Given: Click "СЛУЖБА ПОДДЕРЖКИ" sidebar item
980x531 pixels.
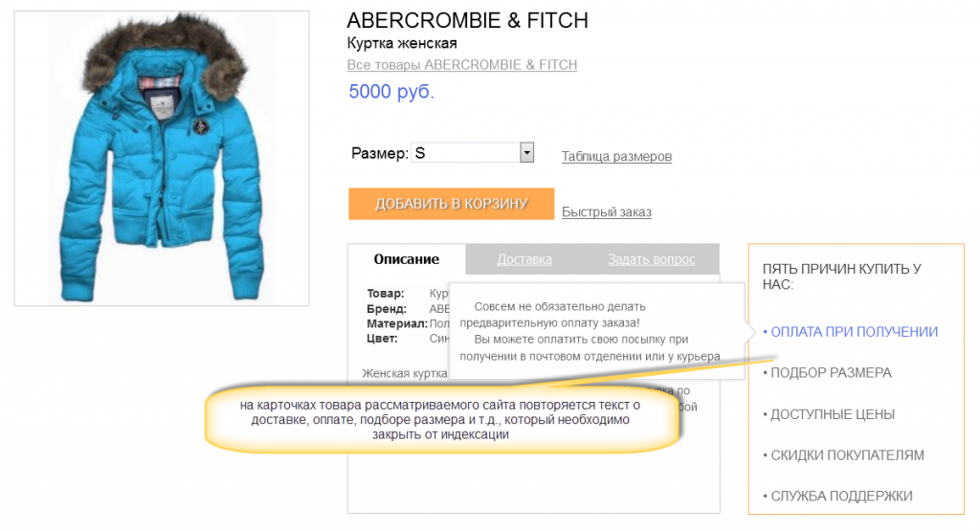Looking at the screenshot, I should click(x=841, y=497).
